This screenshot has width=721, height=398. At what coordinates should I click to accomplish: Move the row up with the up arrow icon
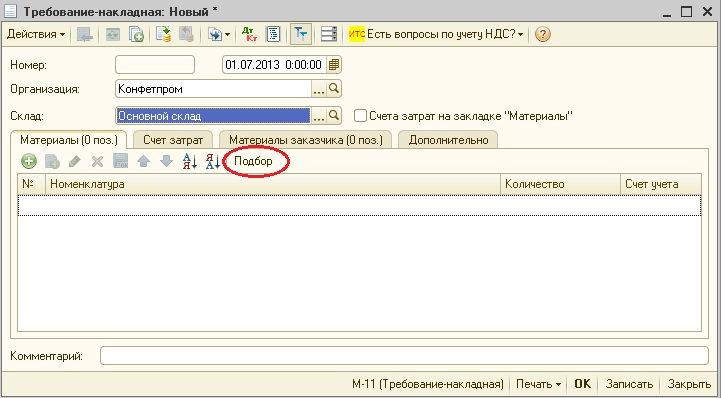(143, 161)
